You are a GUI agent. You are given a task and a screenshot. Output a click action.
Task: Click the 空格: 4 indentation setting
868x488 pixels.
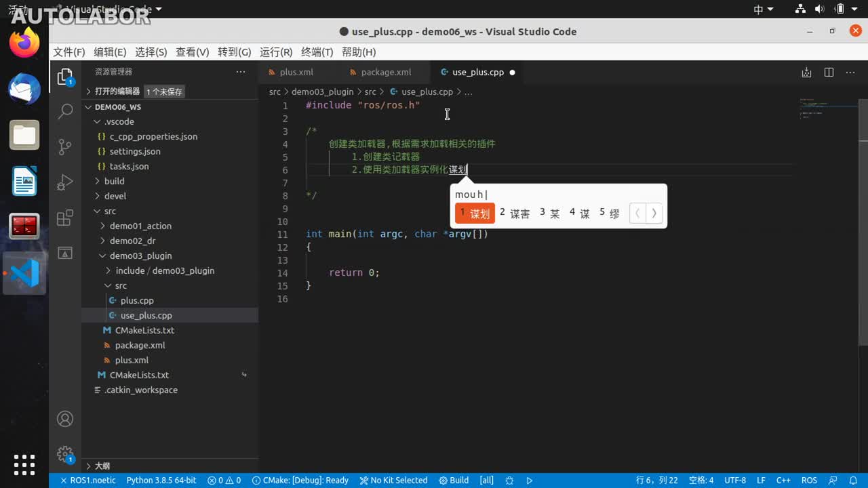point(701,480)
